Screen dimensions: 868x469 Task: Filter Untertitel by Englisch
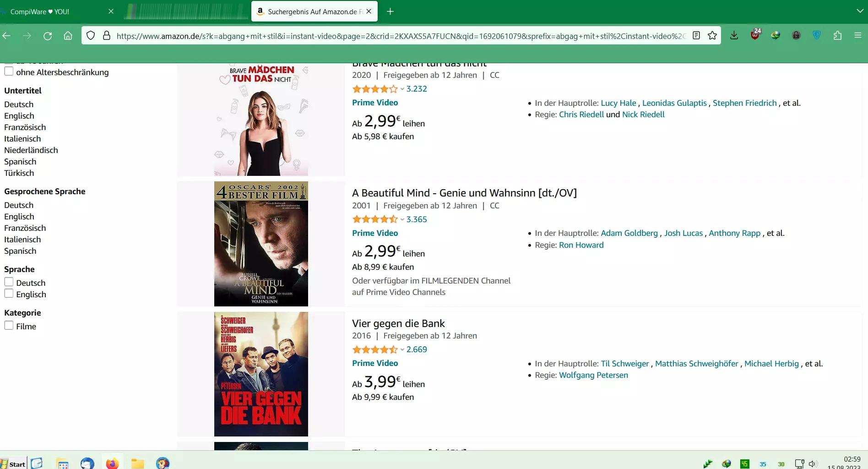(x=19, y=116)
